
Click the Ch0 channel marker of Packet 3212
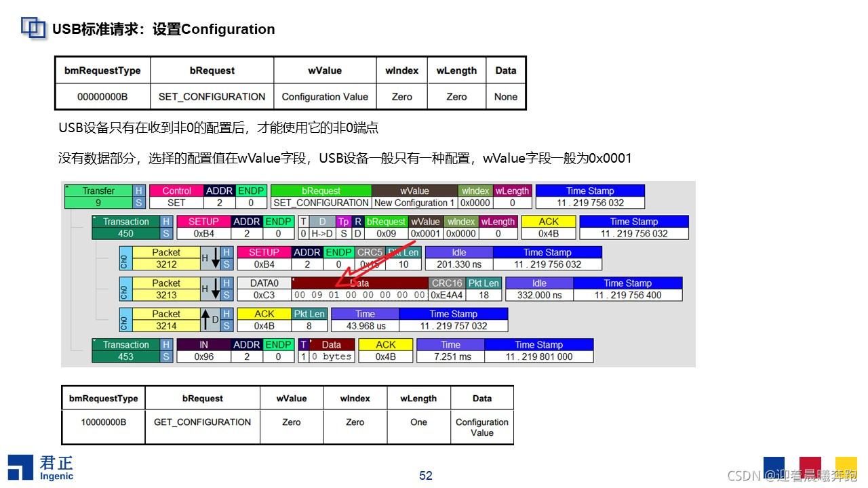[x=124, y=258]
